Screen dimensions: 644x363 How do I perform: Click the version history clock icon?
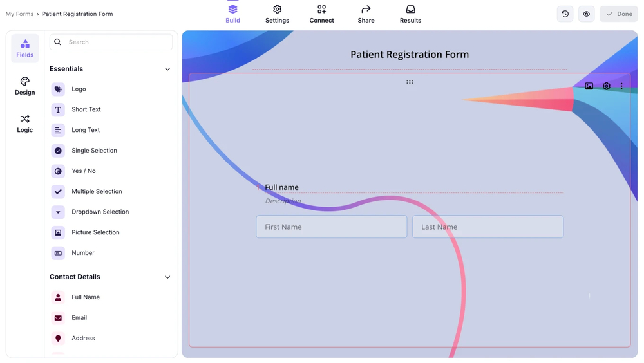tap(565, 14)
